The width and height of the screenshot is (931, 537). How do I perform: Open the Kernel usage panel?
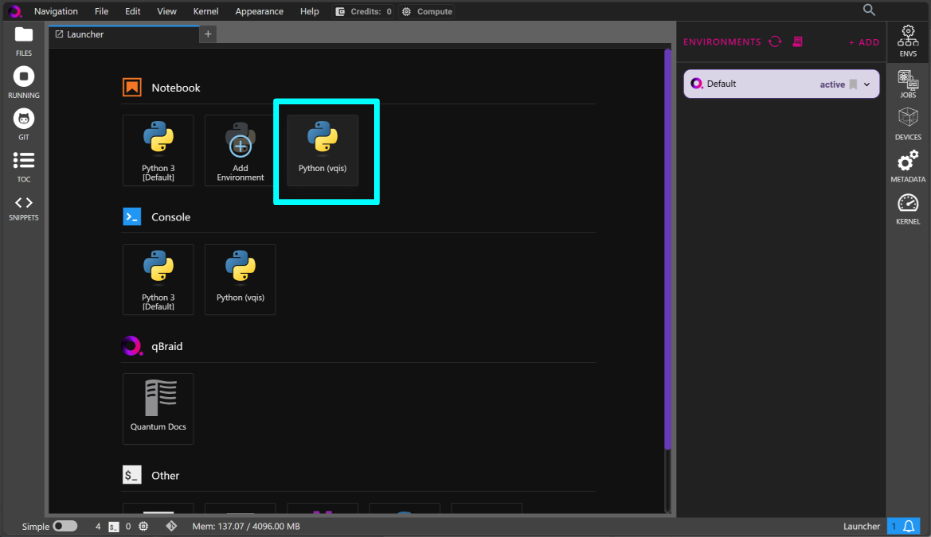[908, 209]
